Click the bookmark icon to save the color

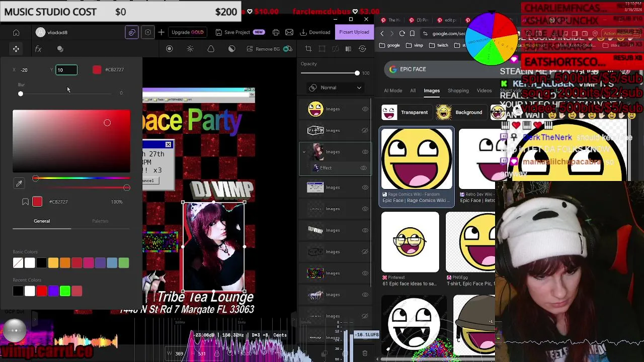pyautogui.click(x=25, y=202)
